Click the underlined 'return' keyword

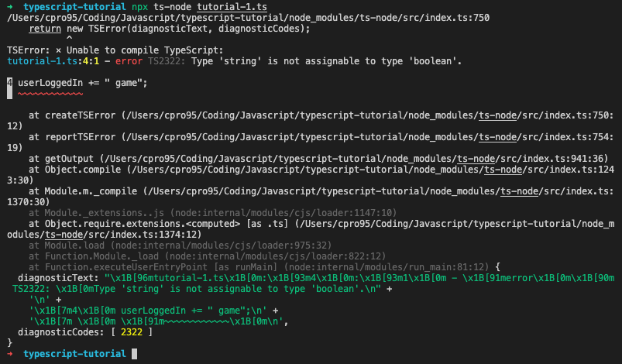point(45,29)
